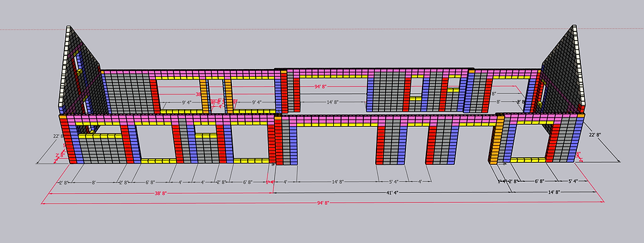Screen dimensions: 644x243
Task: Select the 8' label between two 2' 8" labels
Action: pyautogui.click(x=93, y=183)
